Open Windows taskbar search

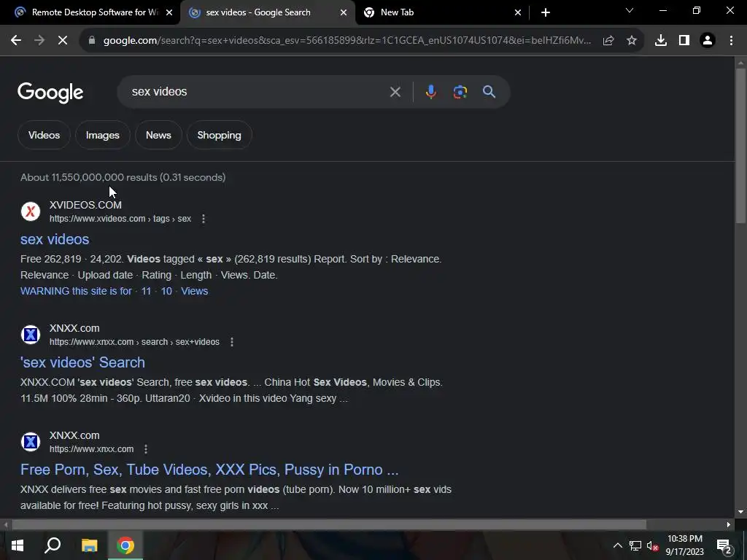click(53, 545)
